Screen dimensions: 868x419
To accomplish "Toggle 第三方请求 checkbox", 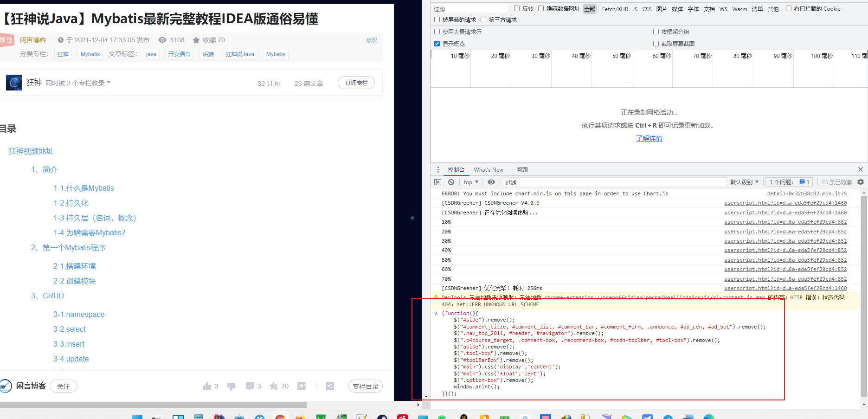I will 483,19.
